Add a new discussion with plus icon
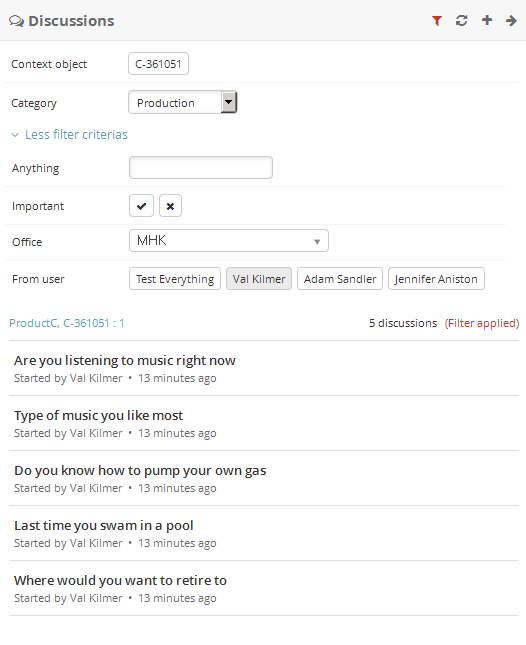The width and height of the screenshot is (526, 645). point(487,20)
